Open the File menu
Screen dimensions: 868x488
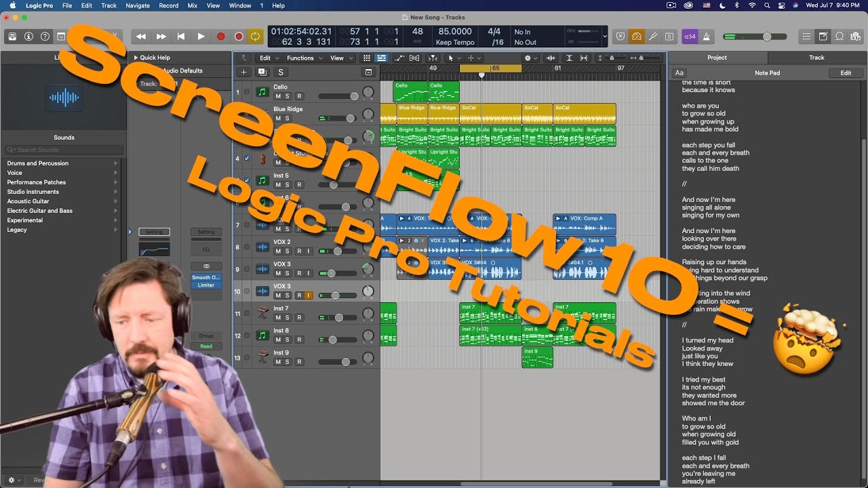(67, 5)
